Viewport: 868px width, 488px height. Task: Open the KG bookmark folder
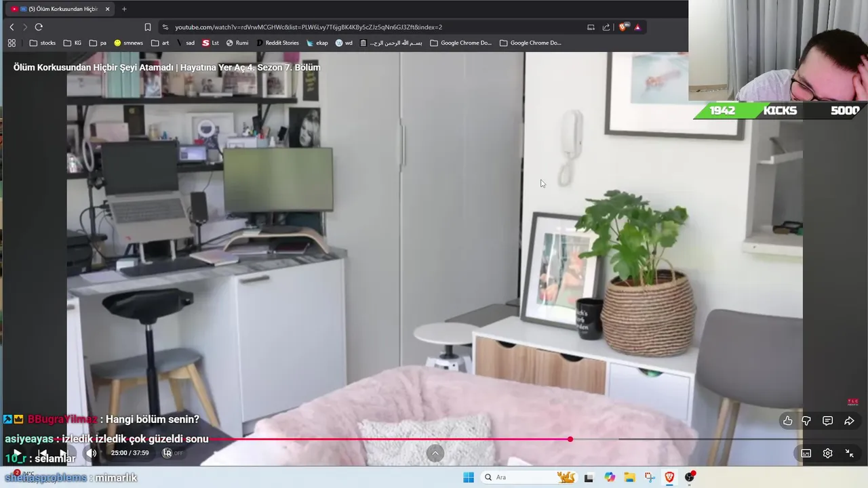click(73, 43)
